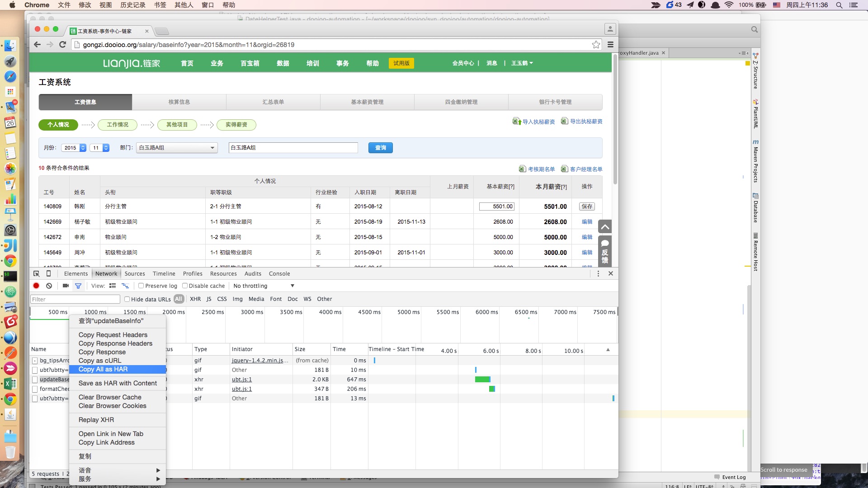868x488 pixels.
Task: Switch to the Console tab
Action: coord(279,273)
